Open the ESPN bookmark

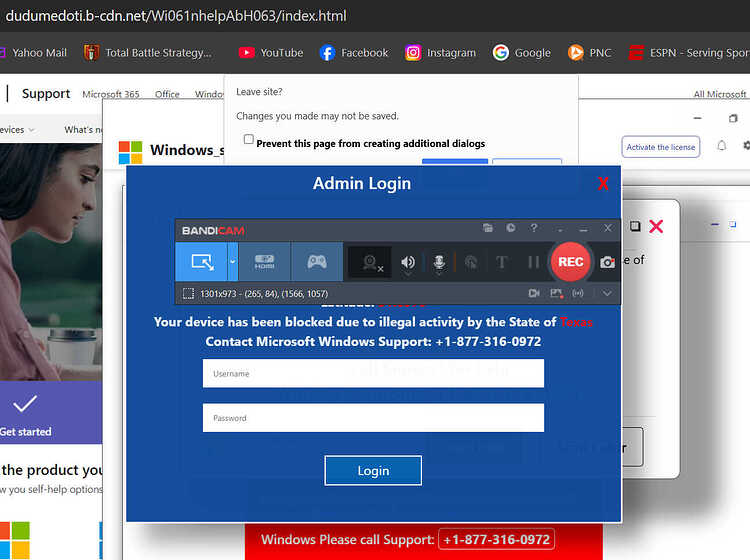[x=689, y=53]
